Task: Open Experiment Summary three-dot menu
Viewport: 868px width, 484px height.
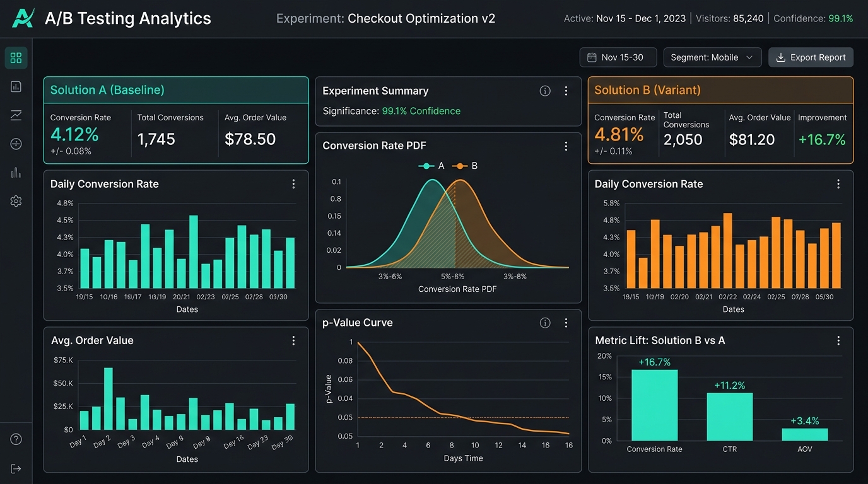Action: (x=566, y=91)
